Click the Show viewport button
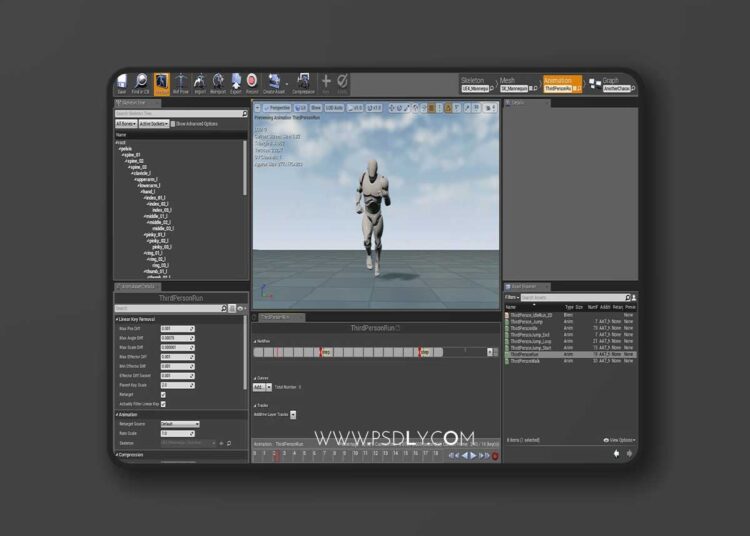Image resolution: width=750 pixels, height=536 pixels. (x=316, y=108)
